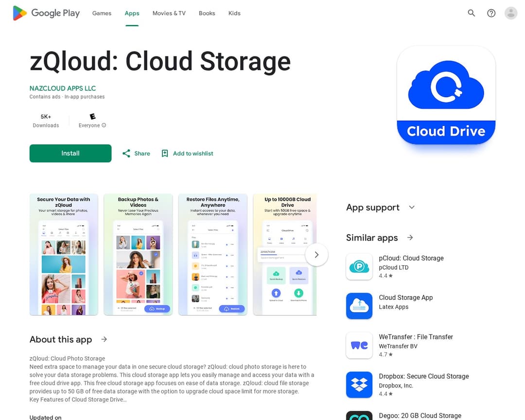The width and height of the screenshot is (525, 420).
Task: Show next screenshots with carousel arrow
Action: coord(316,255)
